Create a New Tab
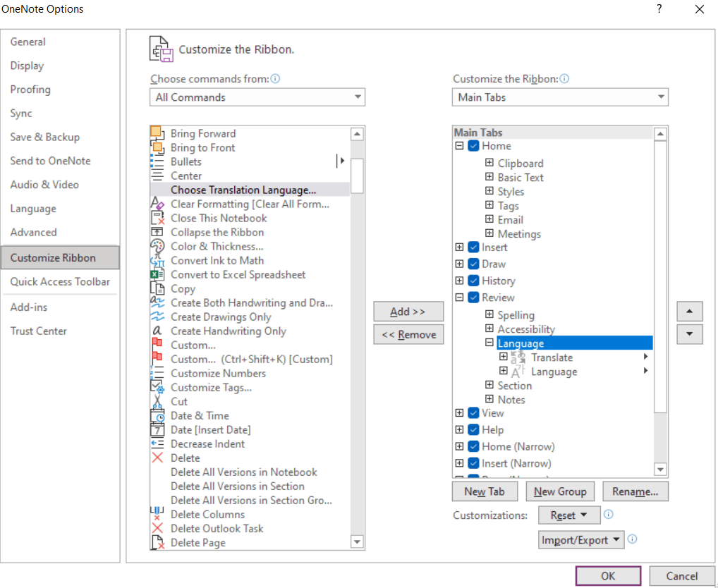 485,491
